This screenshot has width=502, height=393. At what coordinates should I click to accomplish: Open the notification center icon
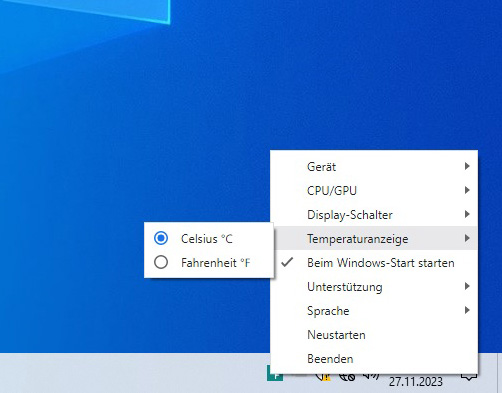[x=469, y=377]
